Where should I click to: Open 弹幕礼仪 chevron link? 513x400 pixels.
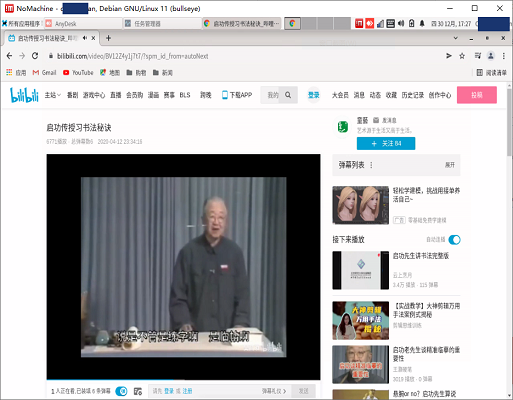(x=274, y=391)
